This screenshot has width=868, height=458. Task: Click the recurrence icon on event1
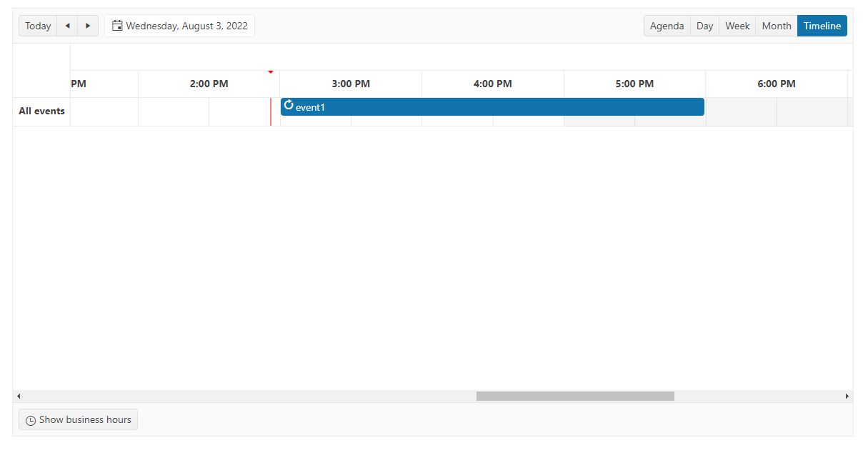point(289,105)
